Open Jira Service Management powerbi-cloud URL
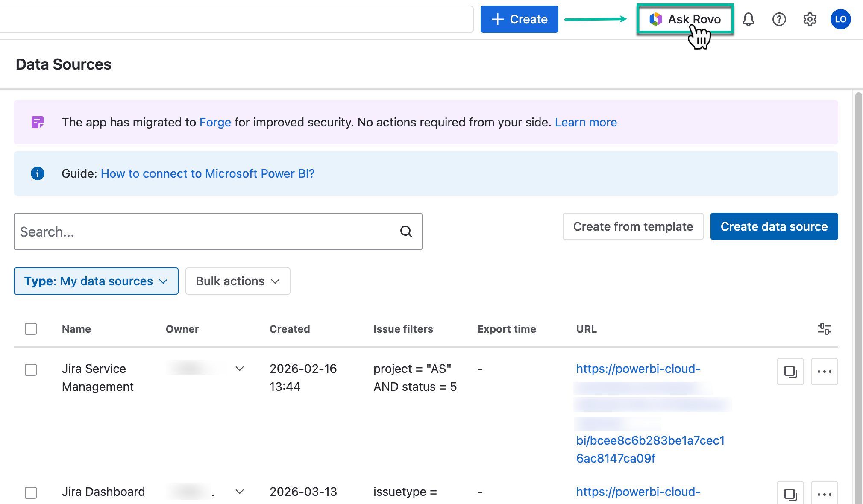 coord(651,413)
